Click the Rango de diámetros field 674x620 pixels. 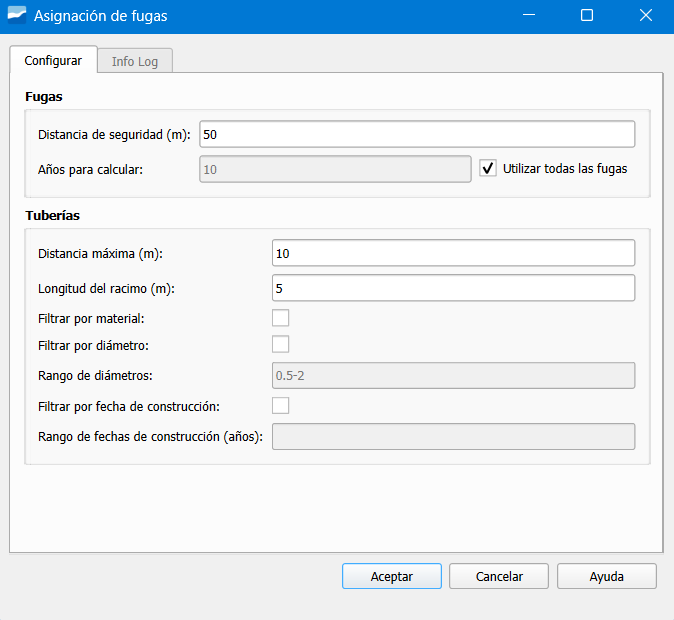pyautogui.click(x=453, y=375)
